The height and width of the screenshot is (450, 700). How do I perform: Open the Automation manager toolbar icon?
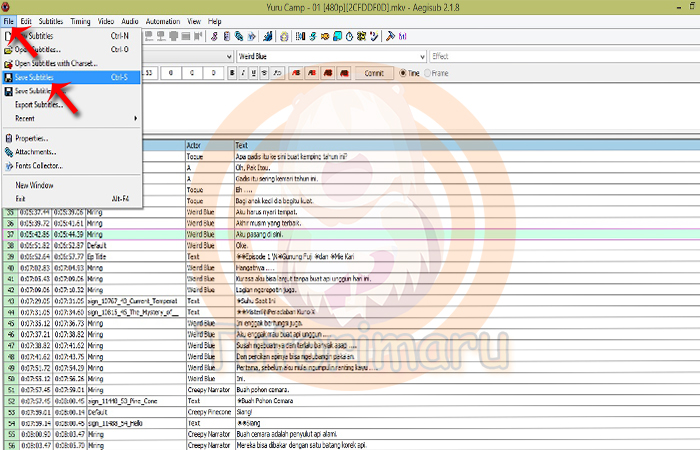[268, 36]
